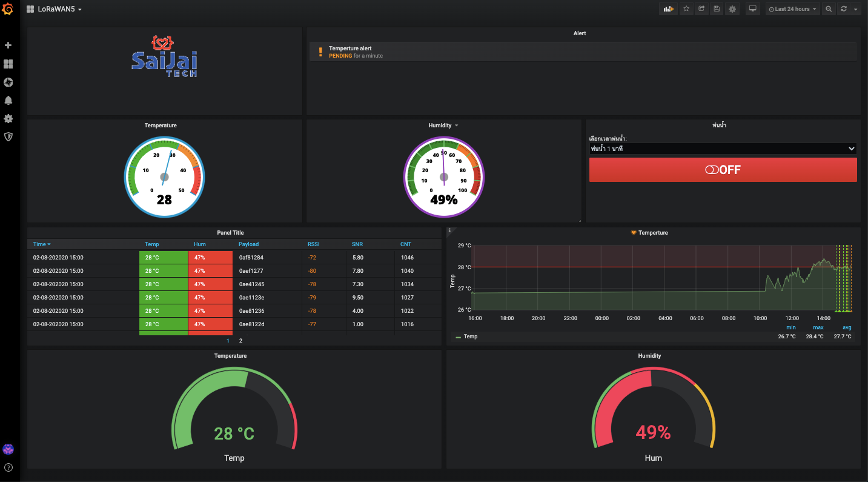Click the Create plus icon in sidebar

(8, 45)
